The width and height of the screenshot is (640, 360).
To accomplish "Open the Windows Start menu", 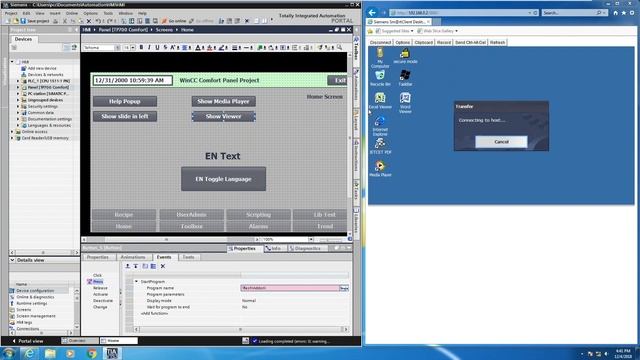I will (9, 353).
